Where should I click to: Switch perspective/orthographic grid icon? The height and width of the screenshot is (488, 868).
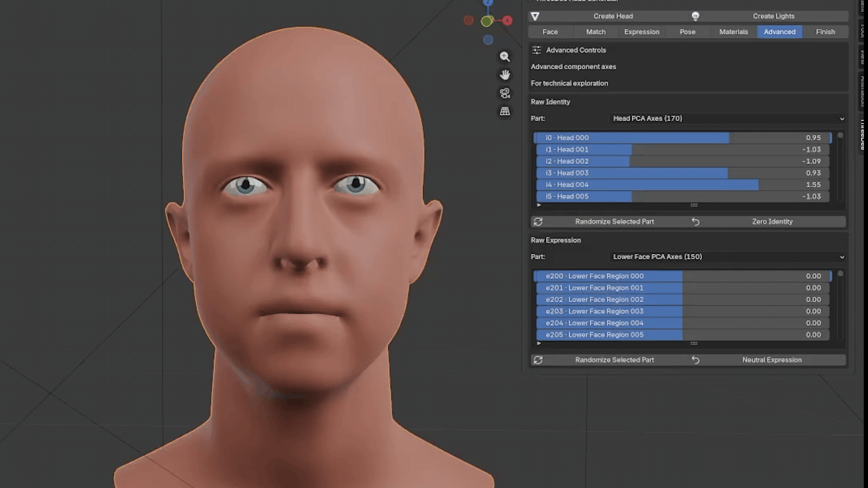click(x=505, y=111)
